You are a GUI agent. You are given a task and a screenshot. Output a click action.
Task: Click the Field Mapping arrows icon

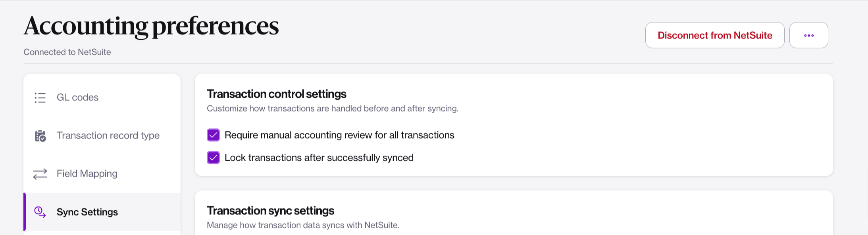(40, 174)
